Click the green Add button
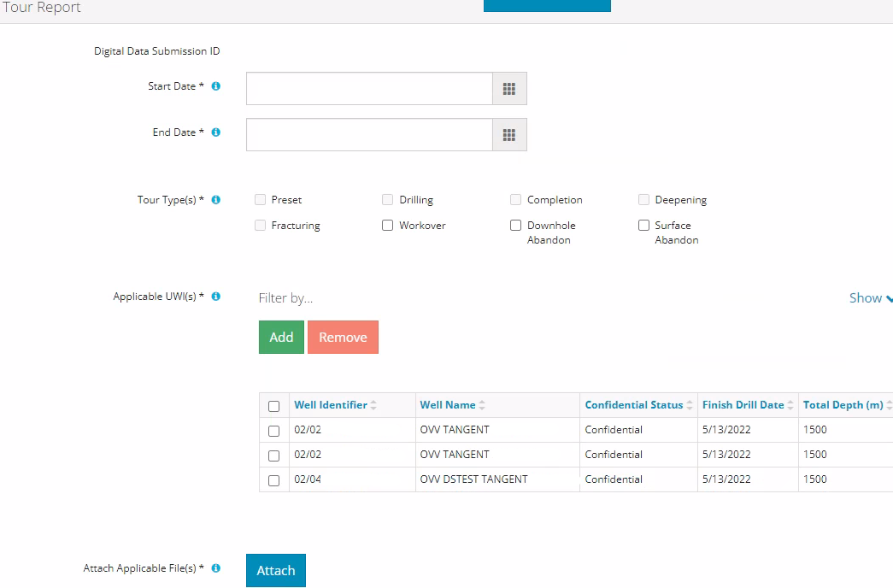 pos(281,338)
